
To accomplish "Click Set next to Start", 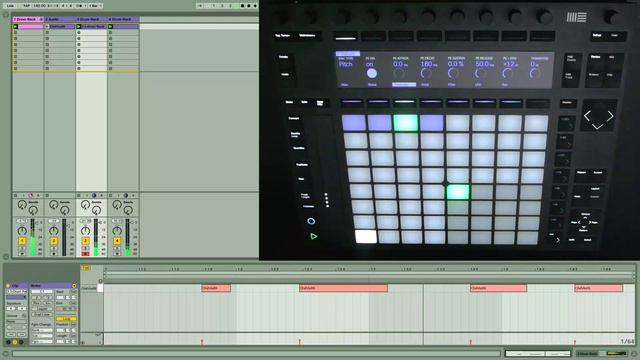I will 73,291.
